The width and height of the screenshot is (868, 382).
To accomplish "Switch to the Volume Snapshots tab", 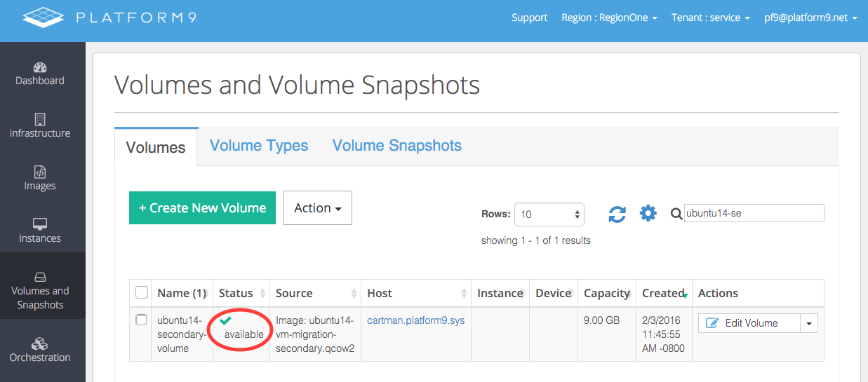I will [396, 146].
